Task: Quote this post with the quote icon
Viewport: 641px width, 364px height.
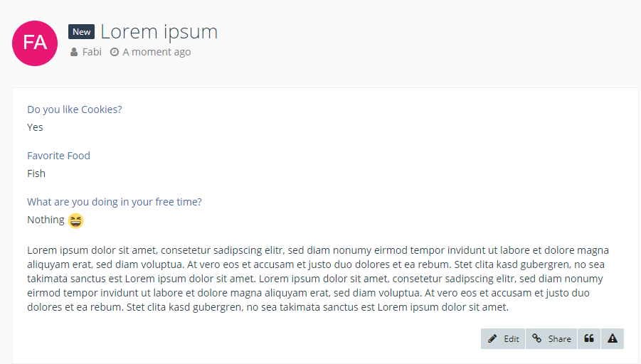Action: coord(589,339)
